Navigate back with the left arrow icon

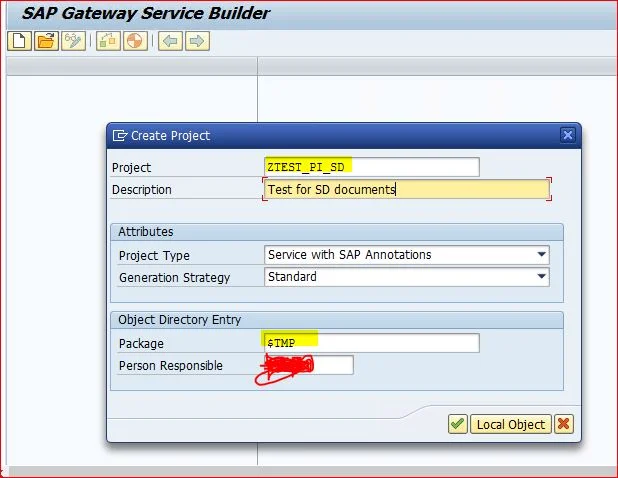pyautogui.click(x=170, y=41)
